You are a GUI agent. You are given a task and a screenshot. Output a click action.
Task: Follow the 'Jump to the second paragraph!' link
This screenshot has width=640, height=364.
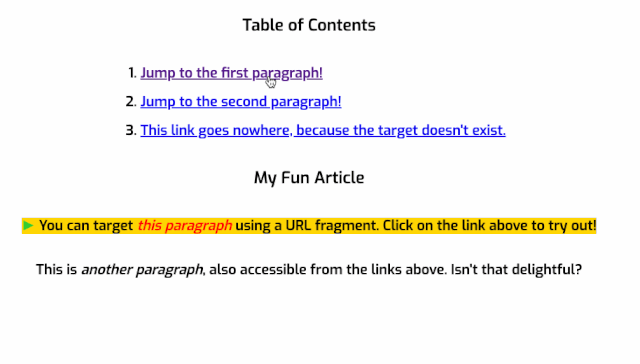click(241, 102)
